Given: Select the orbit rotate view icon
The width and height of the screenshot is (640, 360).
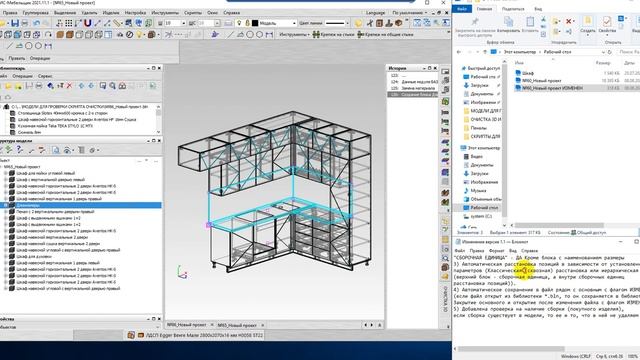Looking at the screenshot, I should point(48,35).
